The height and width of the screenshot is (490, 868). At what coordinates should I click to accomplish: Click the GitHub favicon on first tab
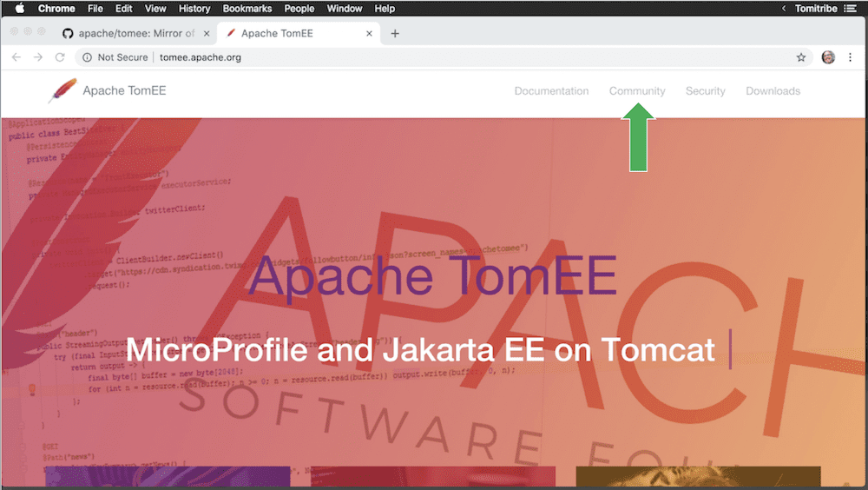tap(68, 33)
